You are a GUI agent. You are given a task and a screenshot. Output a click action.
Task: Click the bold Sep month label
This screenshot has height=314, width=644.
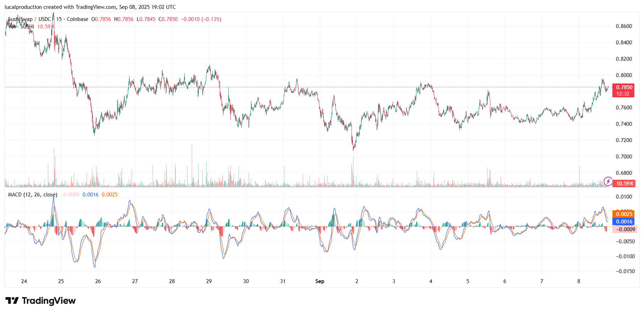click(320, 281)
